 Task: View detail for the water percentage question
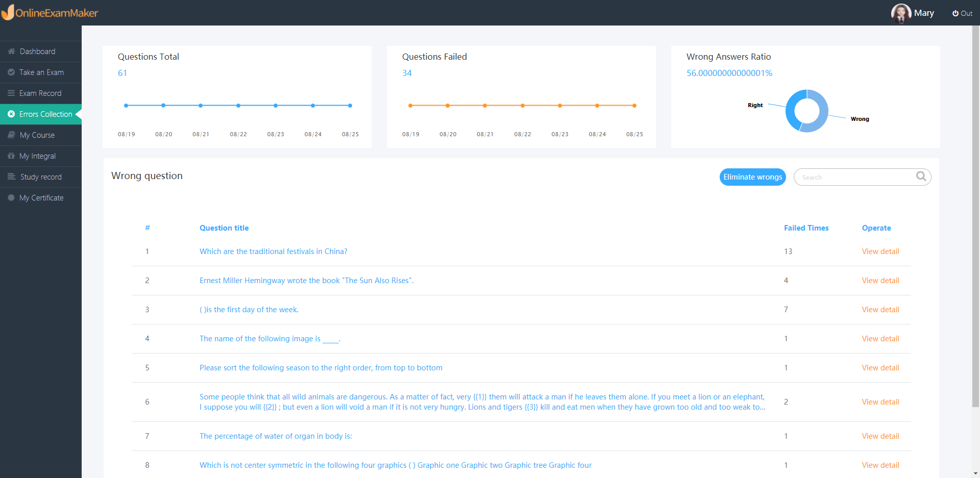coord(880,436)
